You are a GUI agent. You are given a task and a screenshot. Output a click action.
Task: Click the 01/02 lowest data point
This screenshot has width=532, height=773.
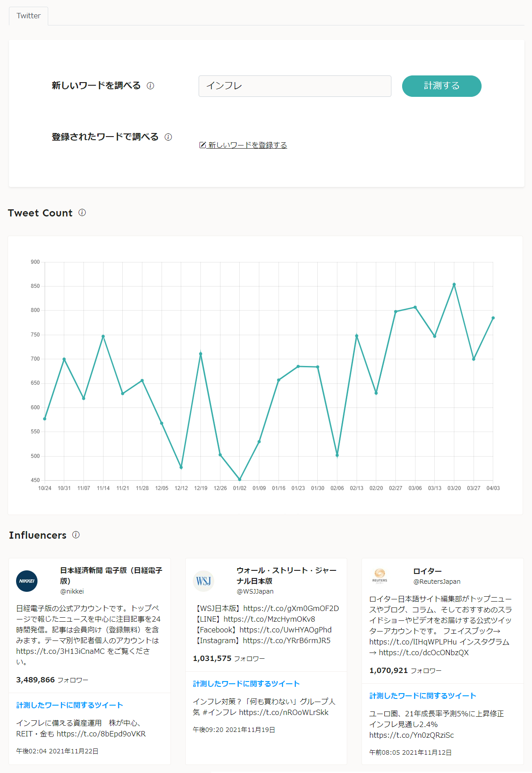click(240, 479)
